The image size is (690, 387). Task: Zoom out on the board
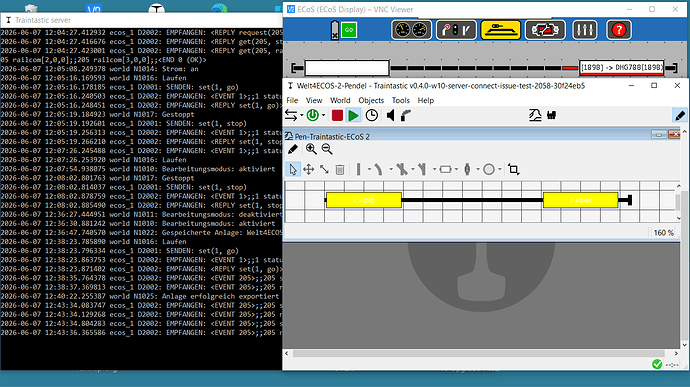point(327,149)
